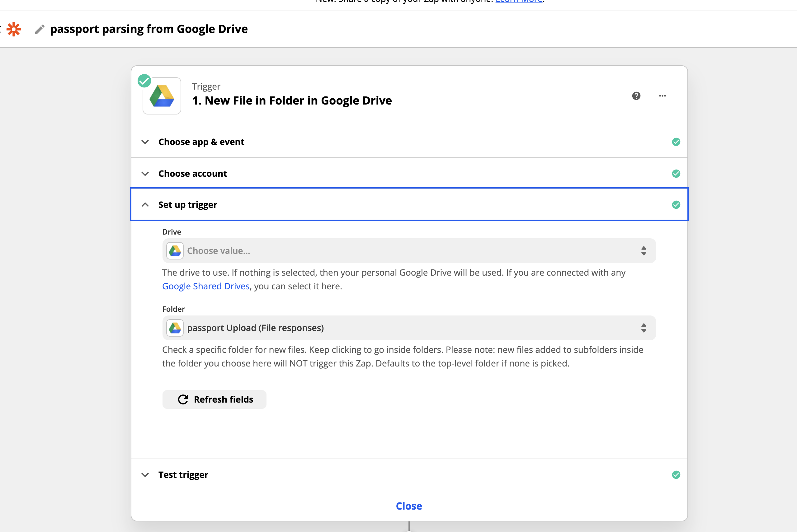The image size is (797, 532).
Task: Expand the Choose app & event section
Action: click(201, 142)
